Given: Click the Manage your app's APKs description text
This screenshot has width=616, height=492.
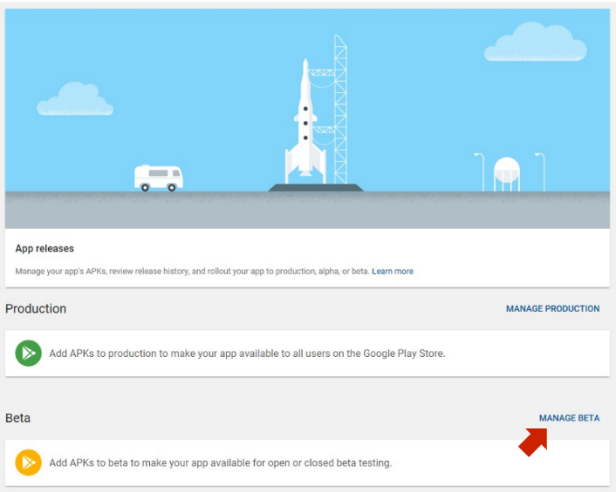Looking at the screenshot, I should tap(190, 271).
